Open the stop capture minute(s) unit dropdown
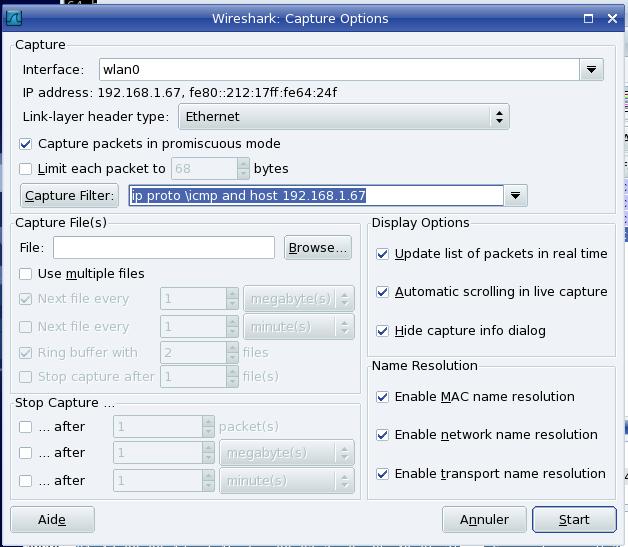The height and width of the screenshot is (547, 628). [287, 481]
